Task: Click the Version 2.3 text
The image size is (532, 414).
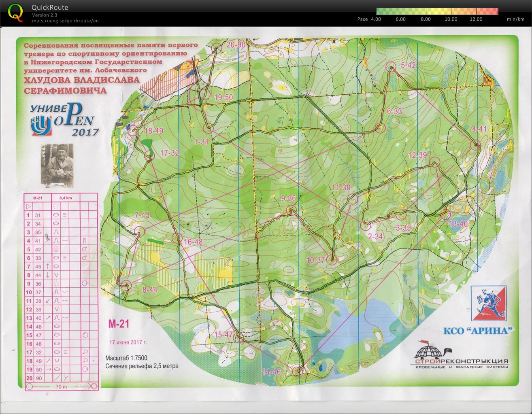Action: 45,15
